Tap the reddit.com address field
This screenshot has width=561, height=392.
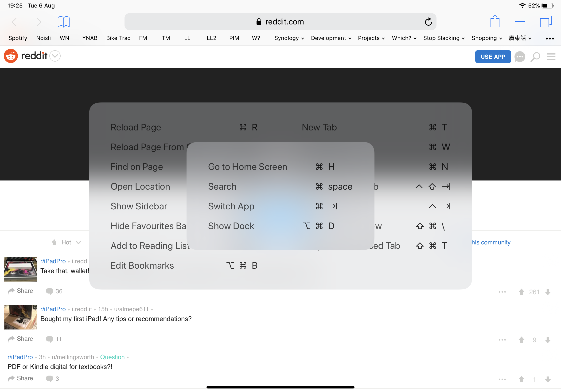point(280,22)
